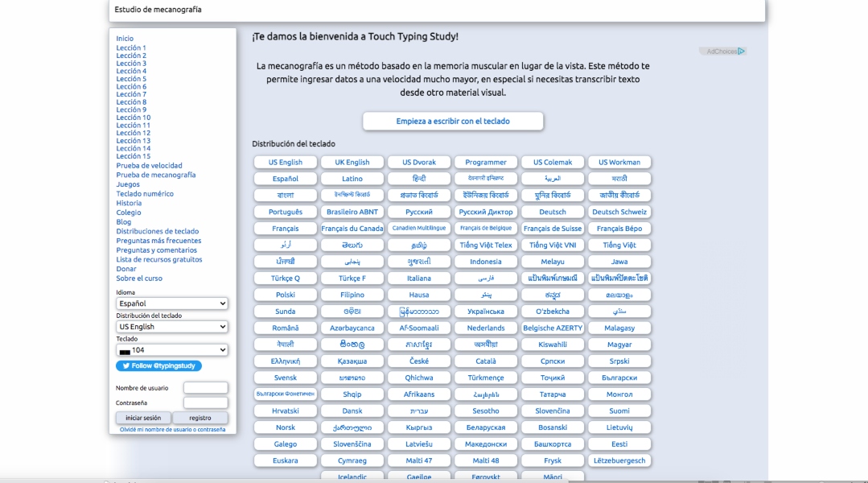The image size is (868, 483).
Task: Click the Follow @typingstudy Twitter button
Action: [158, 365]
